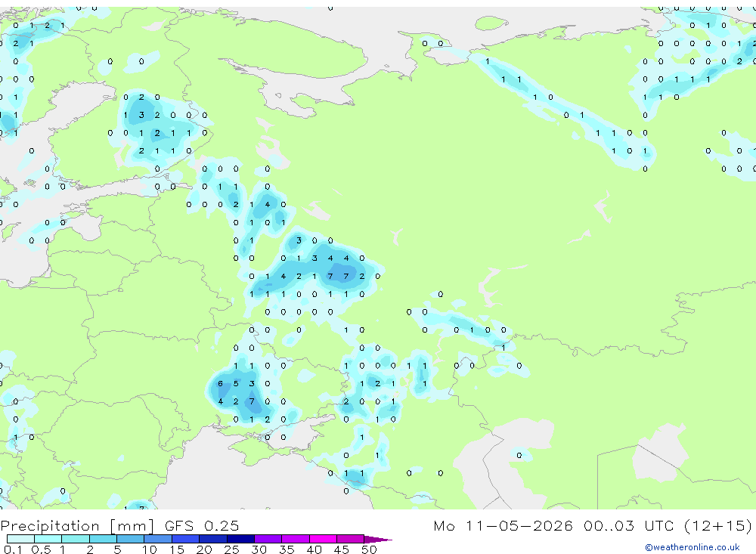756x554 pixels.
Task: Pick the 20–25 mm legend color swatch
Action: tap(213, 539)
